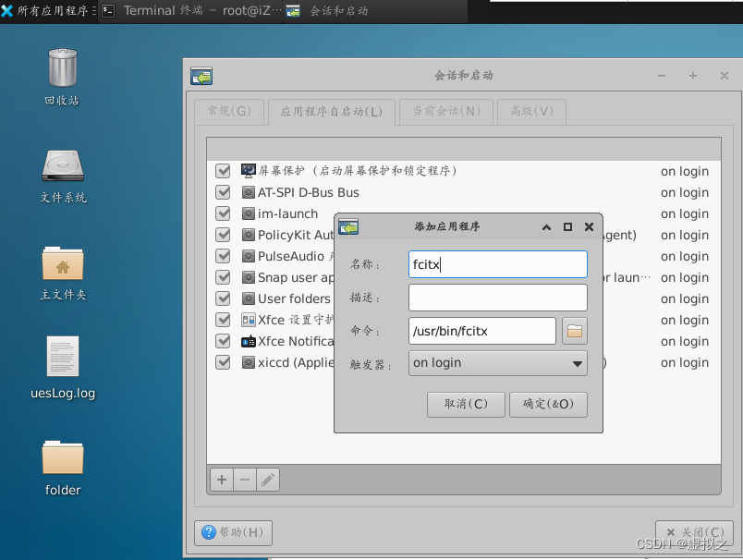Maximize the 添加应用程序 dialog
The height and width of the screenshot is (560, 743).
pos(567,227)
